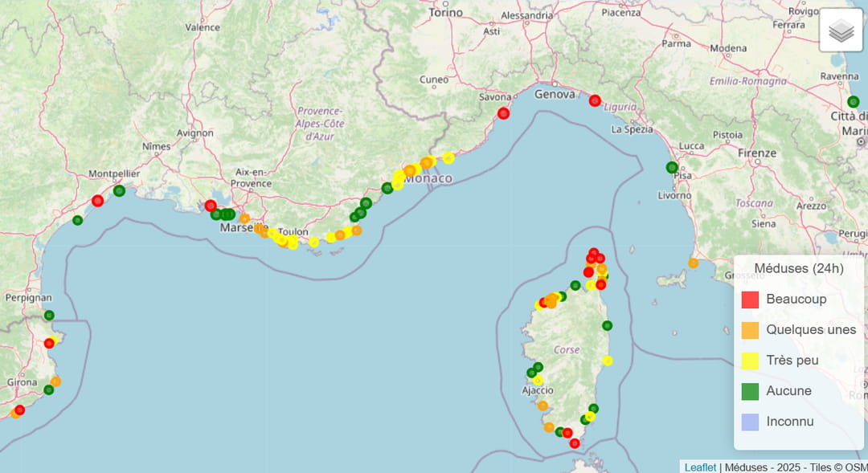Click the Siena city label
This screenshot has width=868, height=473.
764,223
